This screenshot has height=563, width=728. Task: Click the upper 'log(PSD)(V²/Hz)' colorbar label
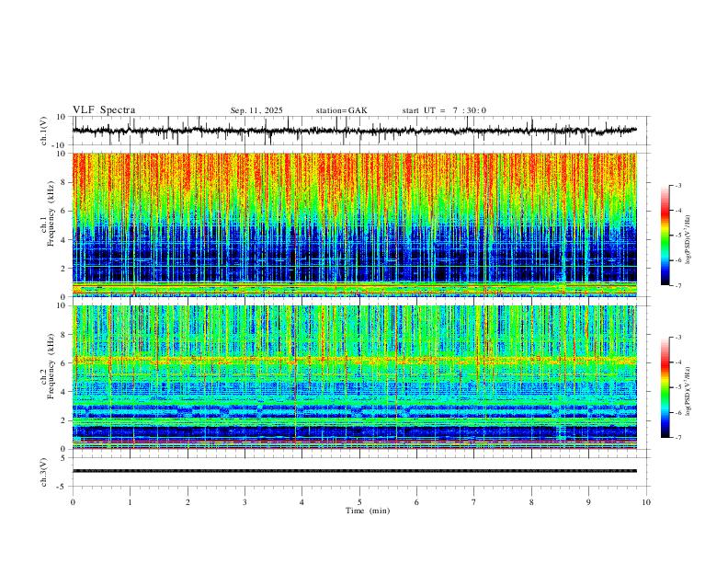coord(688,239)
